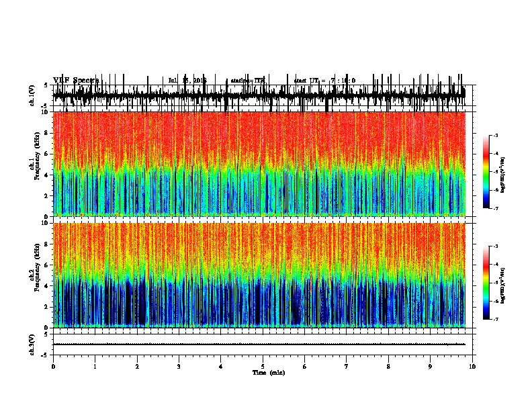Click the "ch.3(V)" axis label
This screenshot has width=532, height=411.
click(32, 345)
